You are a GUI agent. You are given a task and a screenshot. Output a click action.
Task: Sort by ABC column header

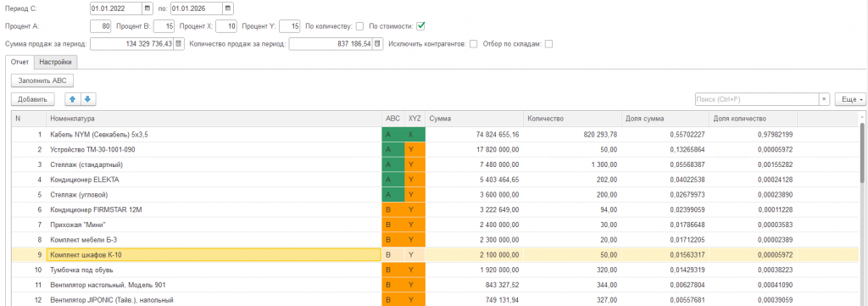(x=393, y=119)
